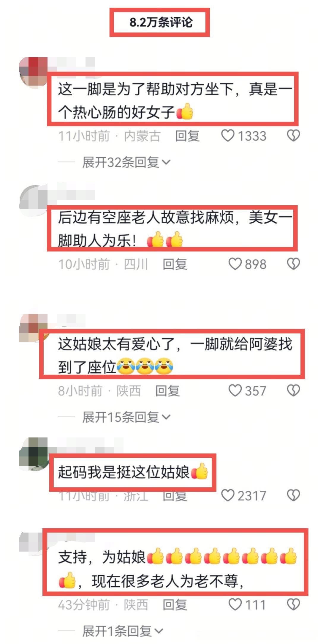318x644 pixels.
Task: Like the comment with 898 likes
Action: pyautogui.click(x=235, y=264)
